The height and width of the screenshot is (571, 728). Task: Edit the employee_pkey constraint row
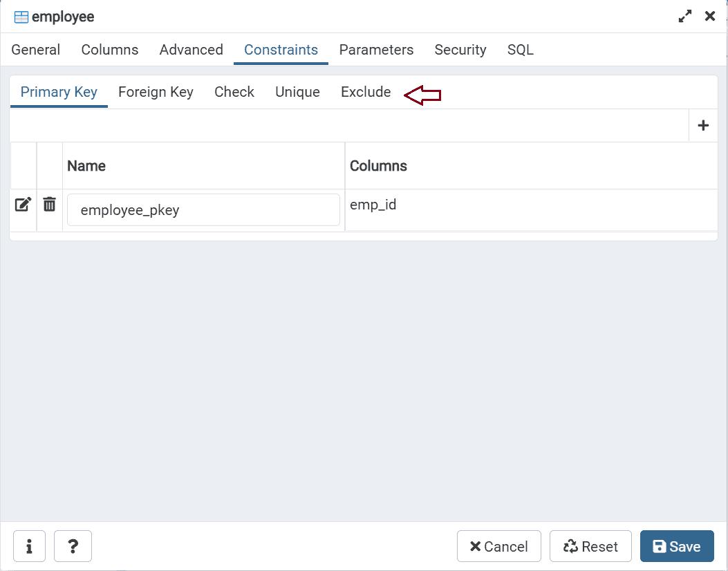click(x=23, y=205)
